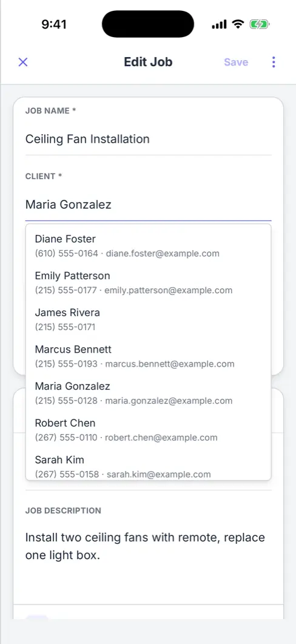Pick James Rivera from the dropdown

(148, 319)
